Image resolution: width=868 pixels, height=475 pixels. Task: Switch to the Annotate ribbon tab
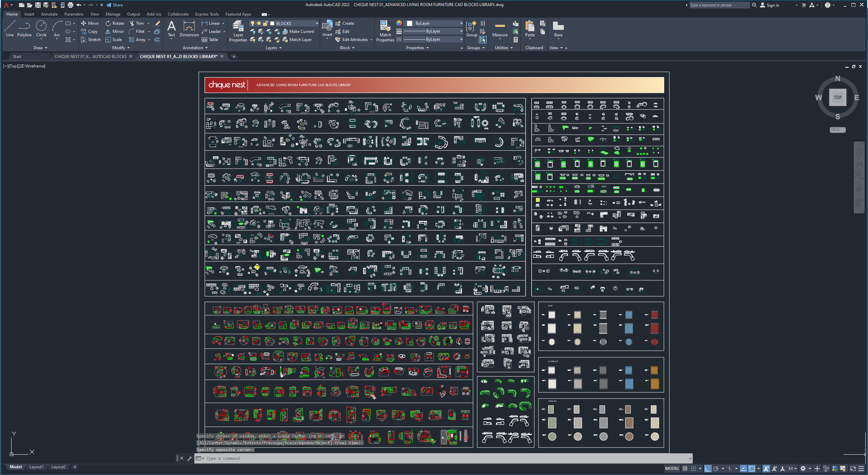pyautogui.click(x=49, y=14)
